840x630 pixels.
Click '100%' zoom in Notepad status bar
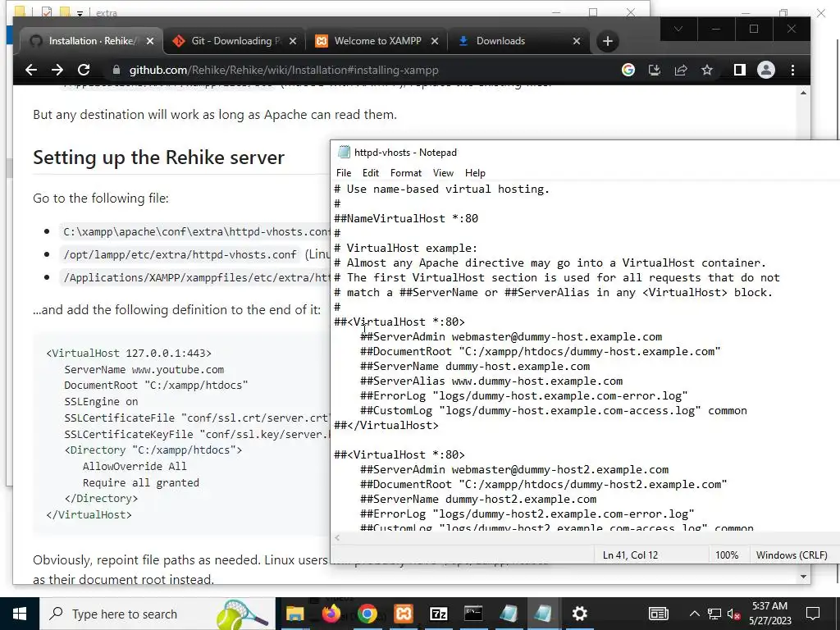[x=727, y=555]
